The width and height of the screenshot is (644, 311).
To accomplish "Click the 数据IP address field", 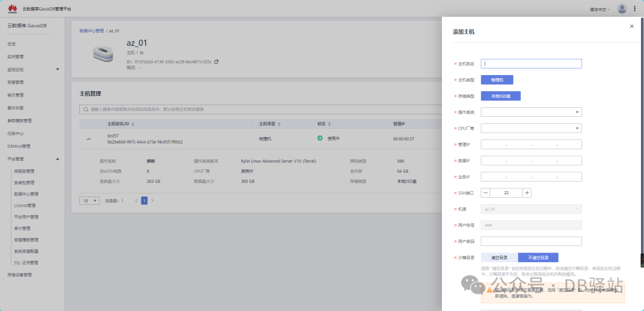I will coord(531,161).
